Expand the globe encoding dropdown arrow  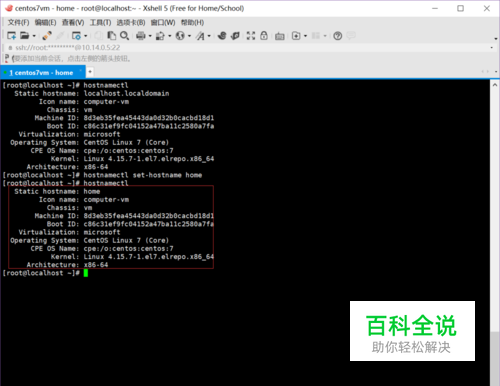click(189, 36)
